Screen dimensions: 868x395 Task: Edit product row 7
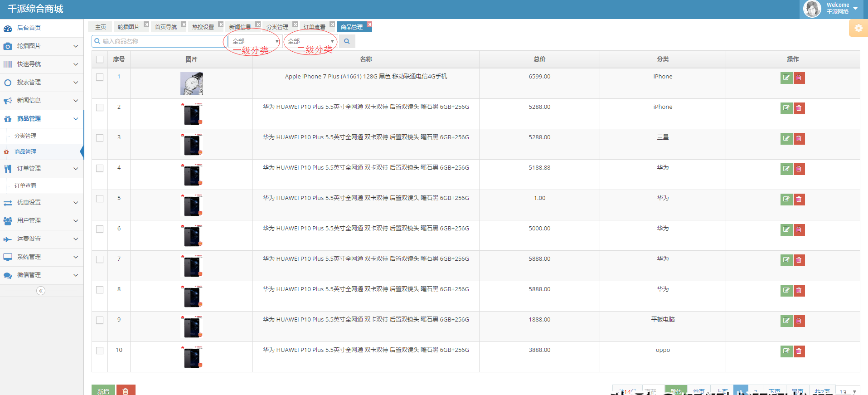[786, 260]
